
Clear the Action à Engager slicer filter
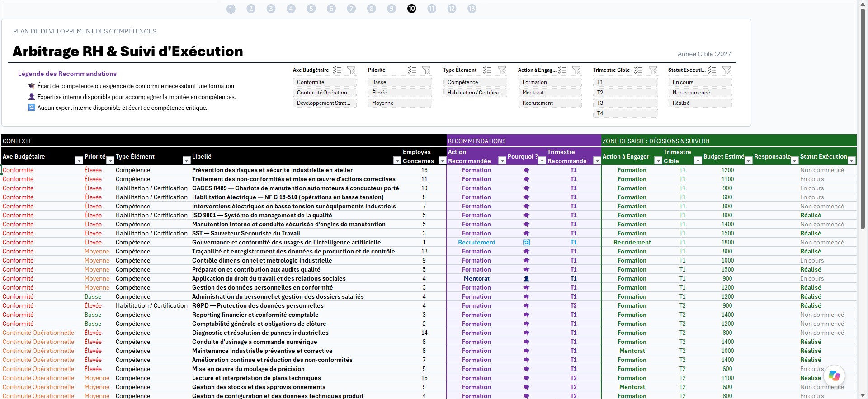pos(576,70)
